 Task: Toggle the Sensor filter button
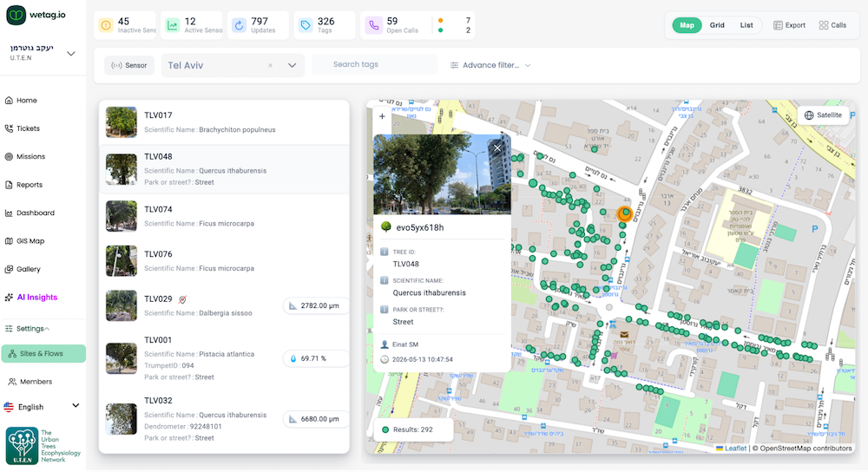(x=129, y=65)
